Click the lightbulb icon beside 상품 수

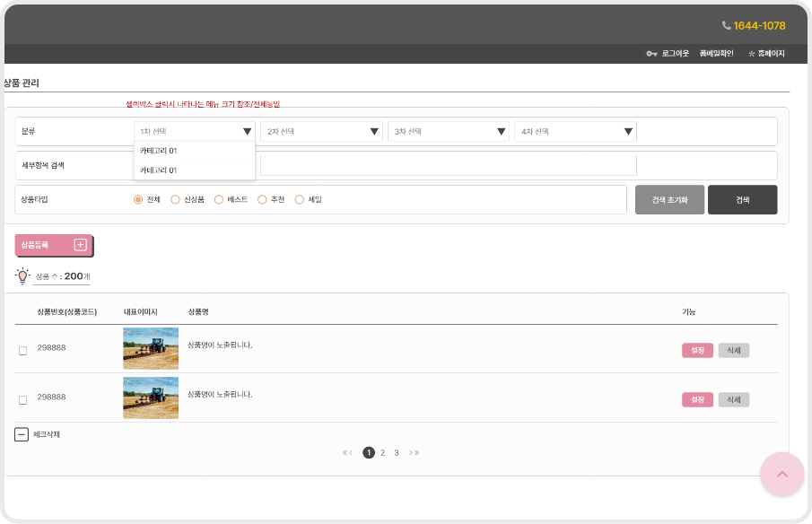tap(22, 275)
